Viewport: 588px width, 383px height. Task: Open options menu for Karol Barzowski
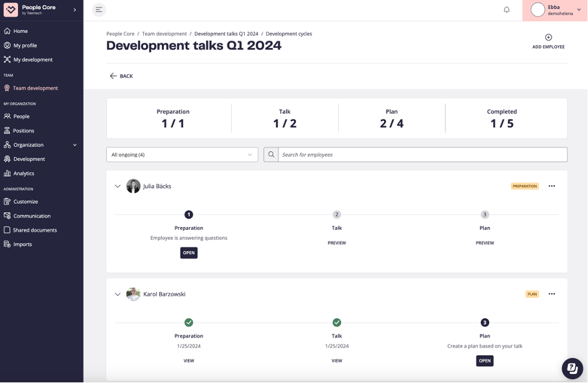pyautogui.click(x=552, y=294)
